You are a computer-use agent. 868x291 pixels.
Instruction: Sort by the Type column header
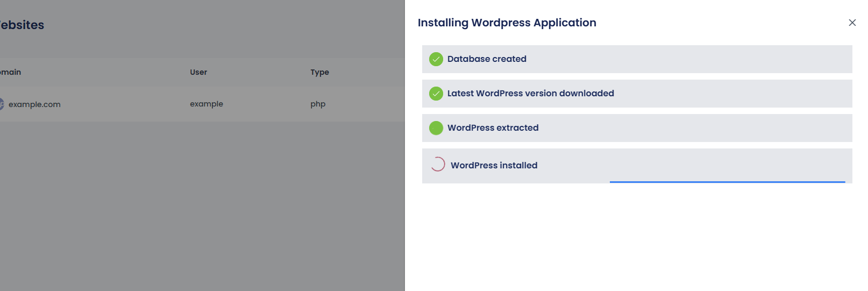319,72
